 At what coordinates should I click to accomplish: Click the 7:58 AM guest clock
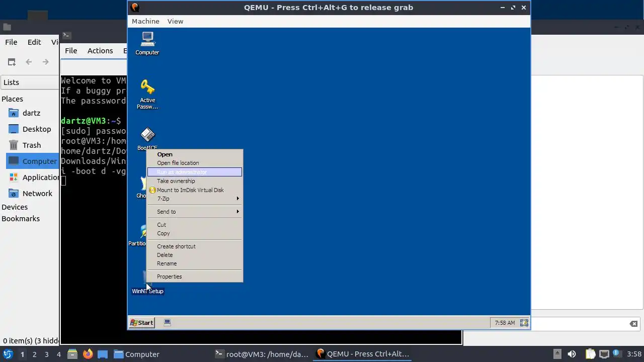[x=505, y=323]
